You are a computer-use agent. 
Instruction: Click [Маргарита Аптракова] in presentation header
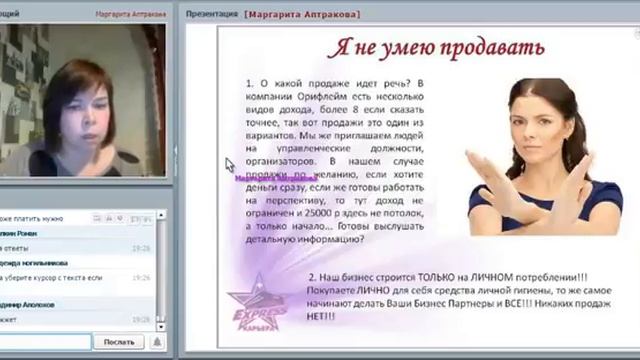point(302,14)
